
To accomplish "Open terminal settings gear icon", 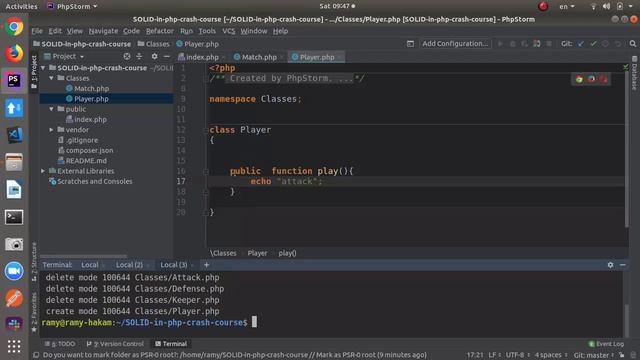I will (x=610, y=265).
